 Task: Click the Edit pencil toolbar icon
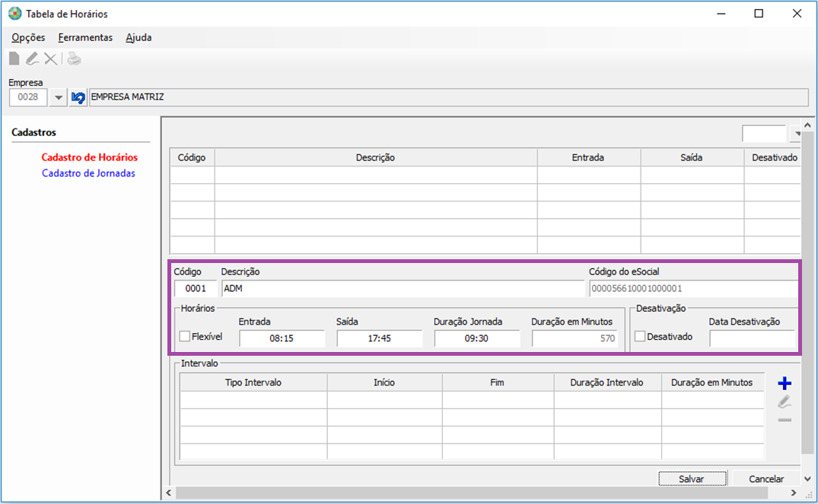33,59
